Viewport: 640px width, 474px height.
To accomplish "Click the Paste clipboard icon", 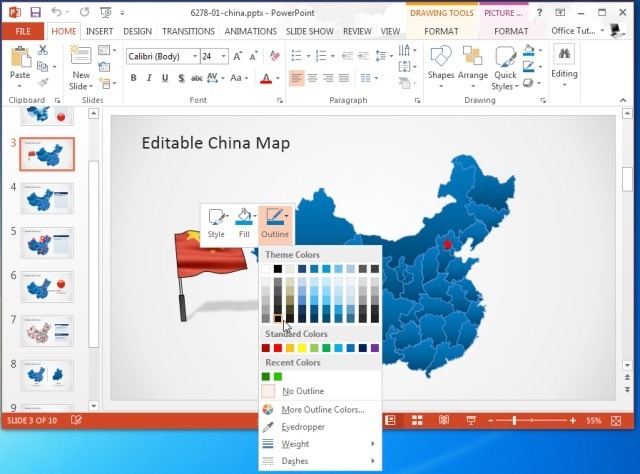I will point(20,57).
